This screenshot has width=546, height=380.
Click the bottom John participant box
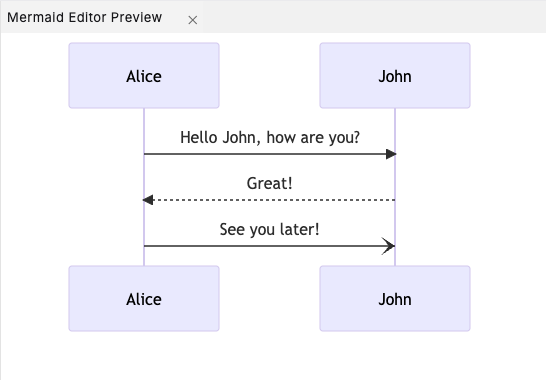click(x=395, y=298)
